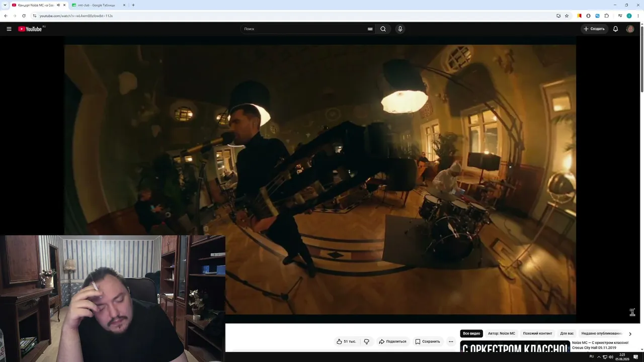Viewport: 644px width, 362px height.
Task: Select the 'Недавно опубликованные' chip
Action: click(602, 333)
